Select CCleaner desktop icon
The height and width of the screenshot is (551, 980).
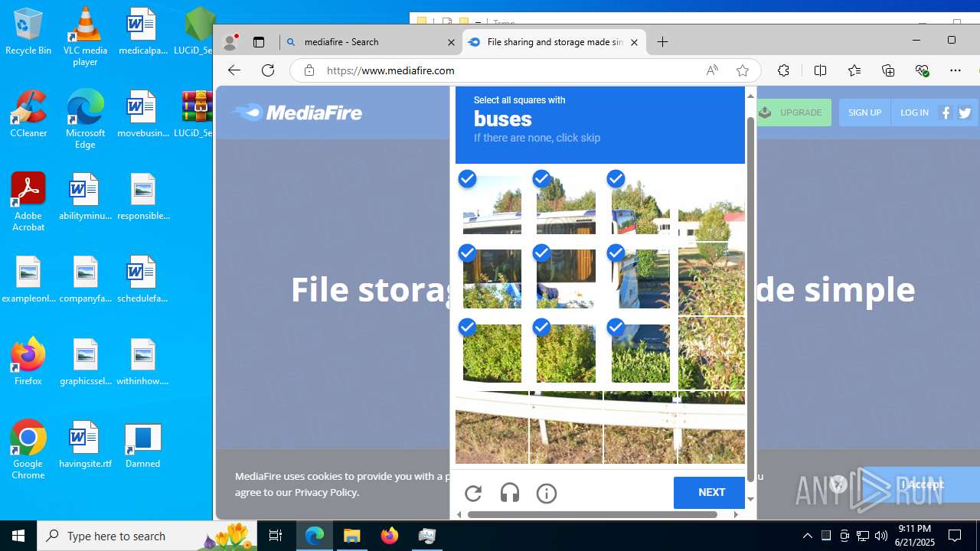[x=28, y=113]
